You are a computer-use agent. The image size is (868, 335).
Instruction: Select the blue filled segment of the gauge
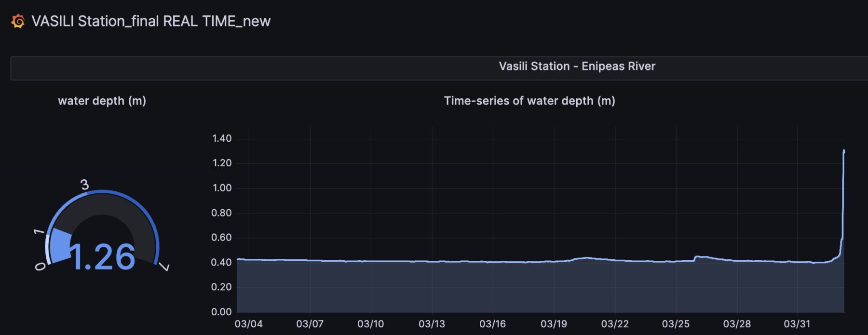59,245
